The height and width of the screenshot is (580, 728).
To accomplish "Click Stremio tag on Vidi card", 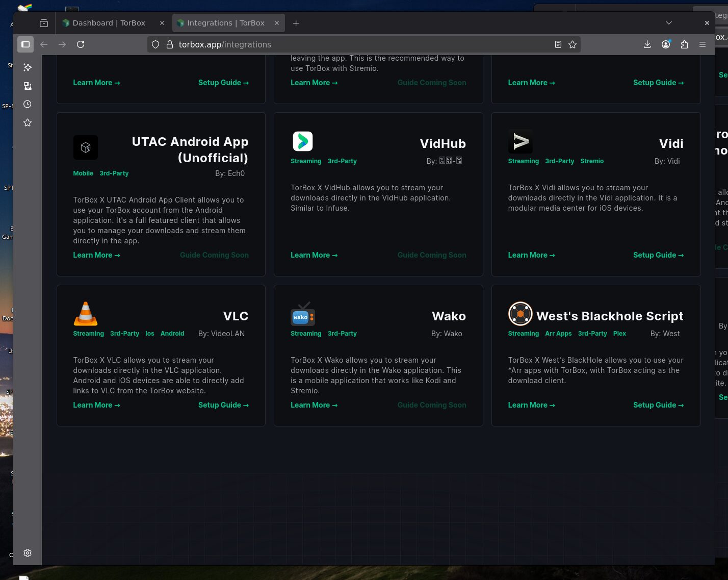I will tap(592, 161).
